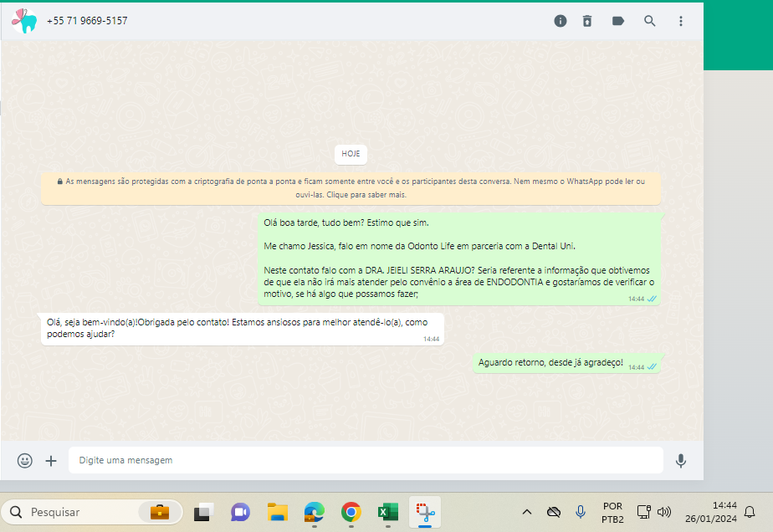This screenshot has height=532, width=773.
Task: Start voice message with microphone icon
Action: 681,461
